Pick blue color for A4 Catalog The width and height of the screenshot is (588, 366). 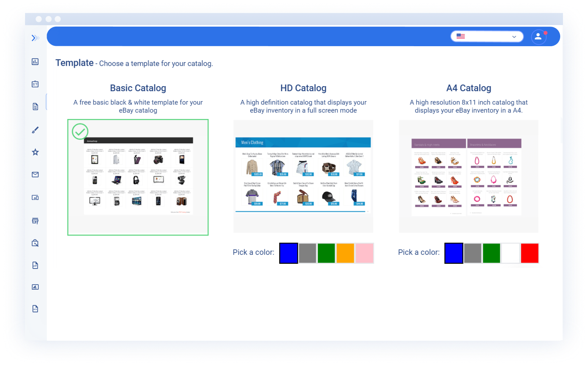(x=454, y=253)
